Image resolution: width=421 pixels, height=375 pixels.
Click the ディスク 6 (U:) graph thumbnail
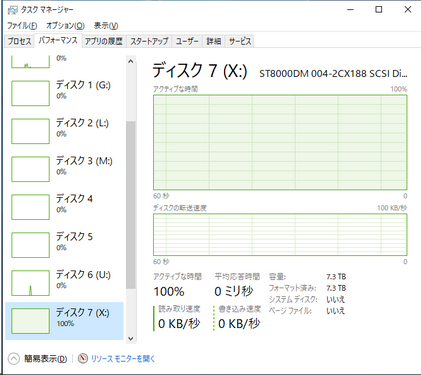click(30, 283)
